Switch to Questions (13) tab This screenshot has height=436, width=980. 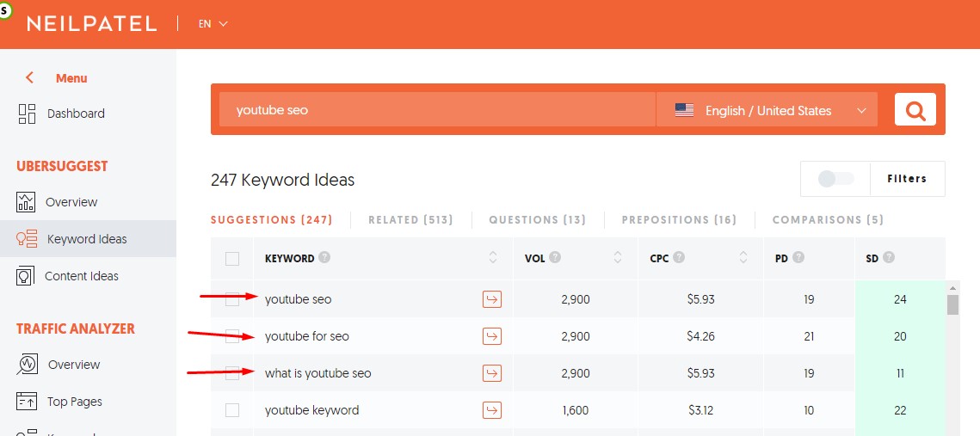pyautogui.click(x=538, y=220)
